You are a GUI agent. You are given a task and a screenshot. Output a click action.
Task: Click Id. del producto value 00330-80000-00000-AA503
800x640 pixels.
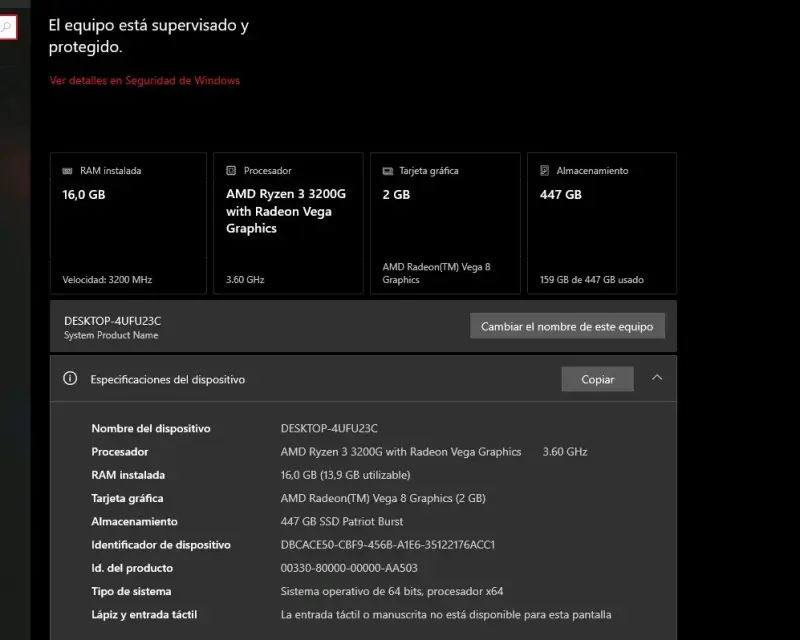pos(349,568)
